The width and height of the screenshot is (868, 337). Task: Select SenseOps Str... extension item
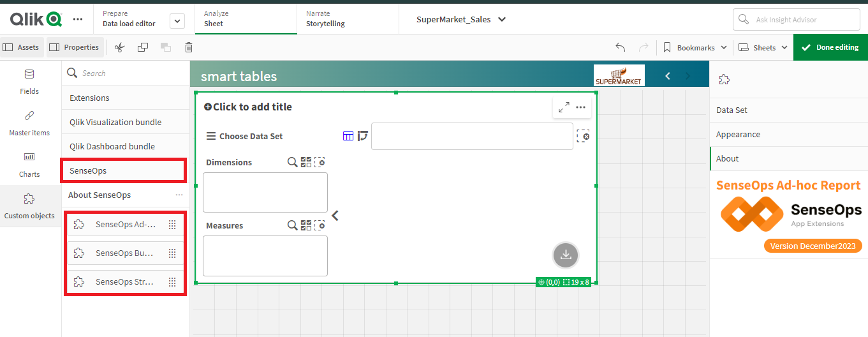(124, 281)
